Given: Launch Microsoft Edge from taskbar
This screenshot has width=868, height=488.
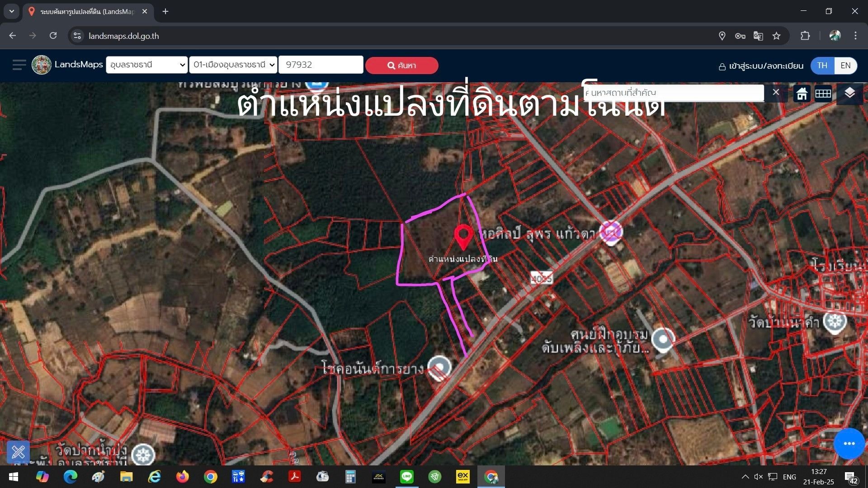Looking at the screenshot, I should click(70, 477).
